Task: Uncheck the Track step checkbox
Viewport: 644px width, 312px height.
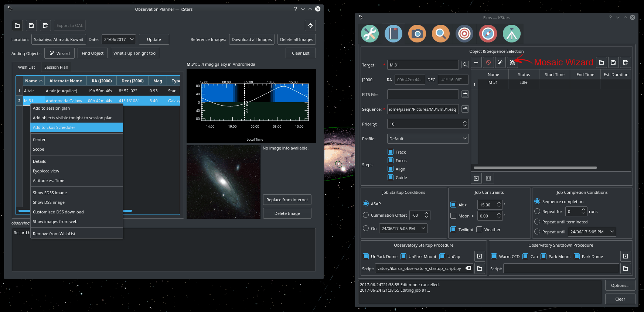Action: pos(391,152)
